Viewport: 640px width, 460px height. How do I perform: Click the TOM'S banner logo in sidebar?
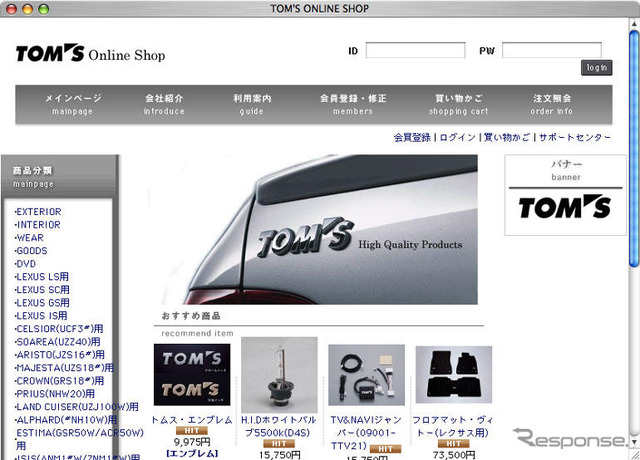point(565,207)
